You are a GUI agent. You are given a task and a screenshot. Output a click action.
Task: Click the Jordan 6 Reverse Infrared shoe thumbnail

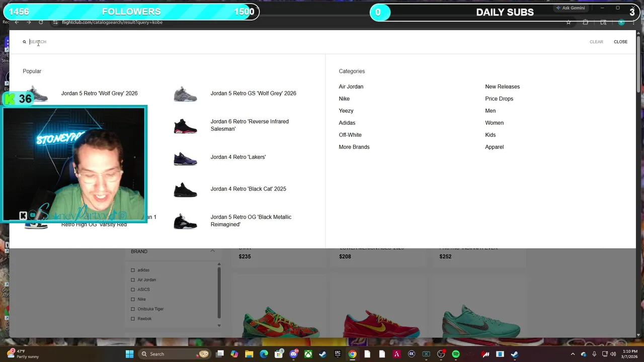185,126
